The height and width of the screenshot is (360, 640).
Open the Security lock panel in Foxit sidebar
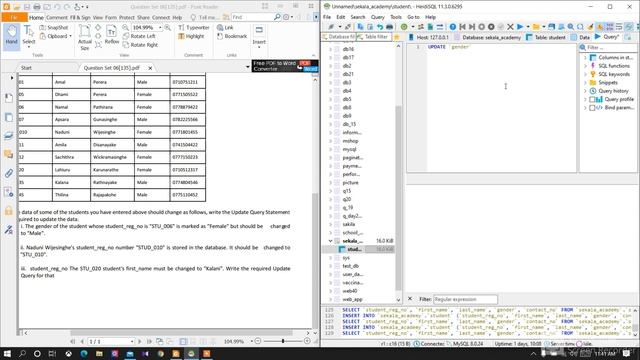click(x=9, y=211)
